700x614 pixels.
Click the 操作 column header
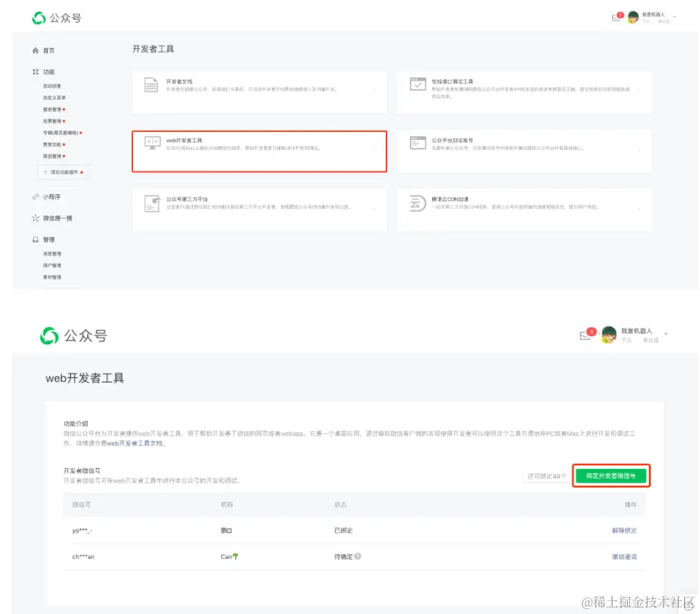click(x=630, y=505)
